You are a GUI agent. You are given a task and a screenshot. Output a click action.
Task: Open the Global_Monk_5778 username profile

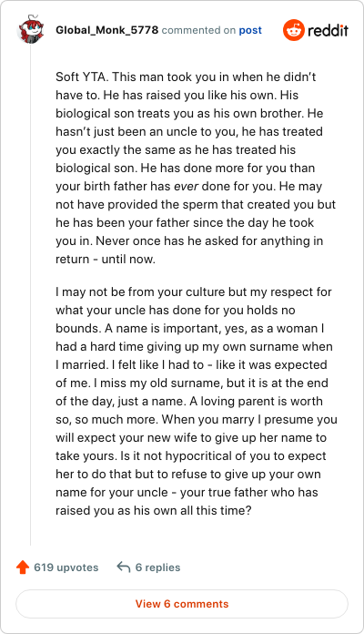pyautogui.click(x=107, y=30)
